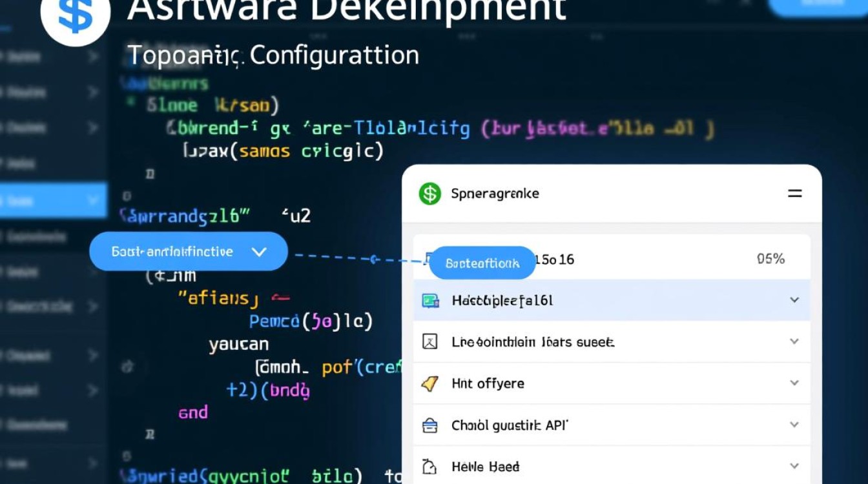Click the monitor icon beside Hactbipleafa16l
The height and width of the screenshot is (484, 868).
[x=430, y=301]
